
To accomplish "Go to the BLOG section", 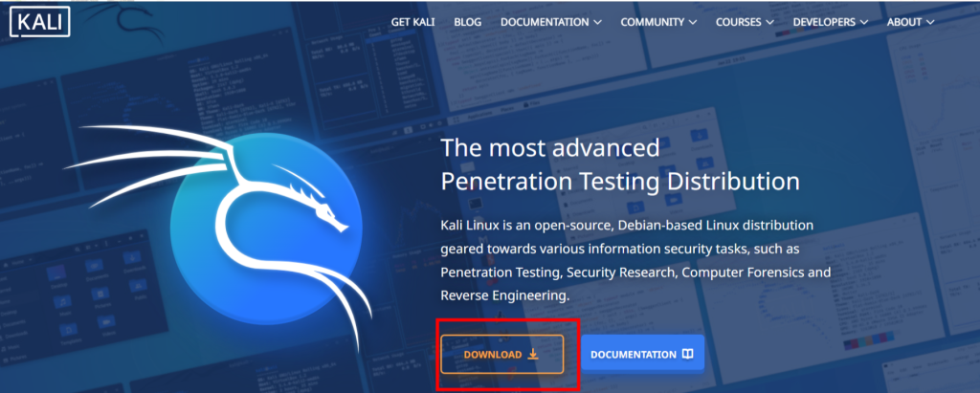I will coord(467,22).
